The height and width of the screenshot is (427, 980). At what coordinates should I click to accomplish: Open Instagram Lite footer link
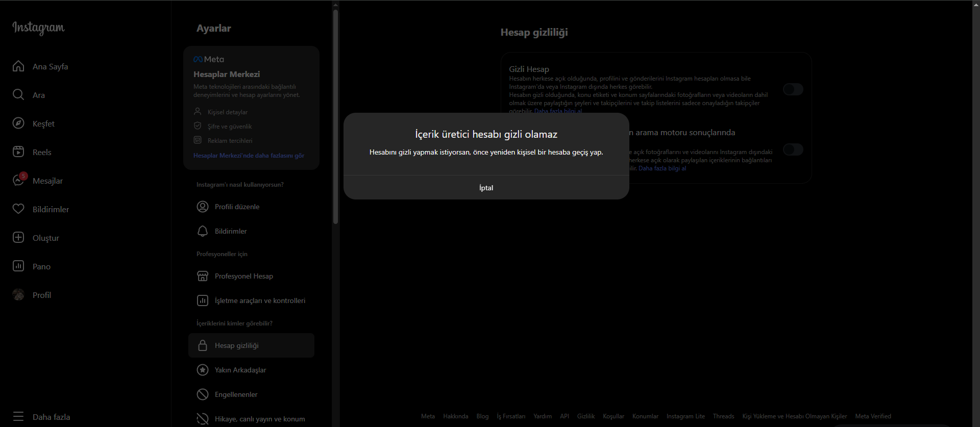(x=685, y=416)
